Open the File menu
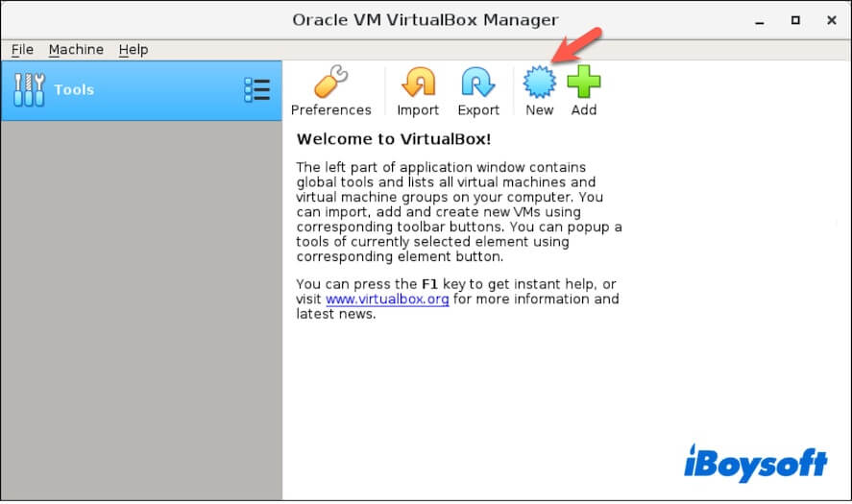 point(22,49)
